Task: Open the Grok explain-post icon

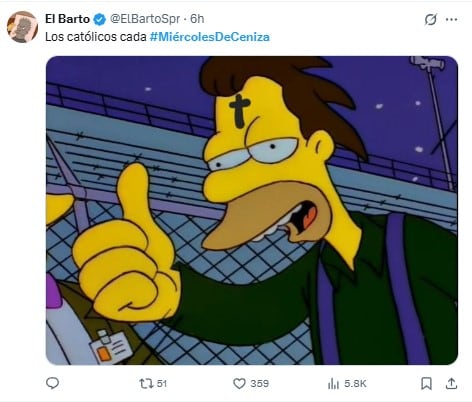Action: point(430,19)
